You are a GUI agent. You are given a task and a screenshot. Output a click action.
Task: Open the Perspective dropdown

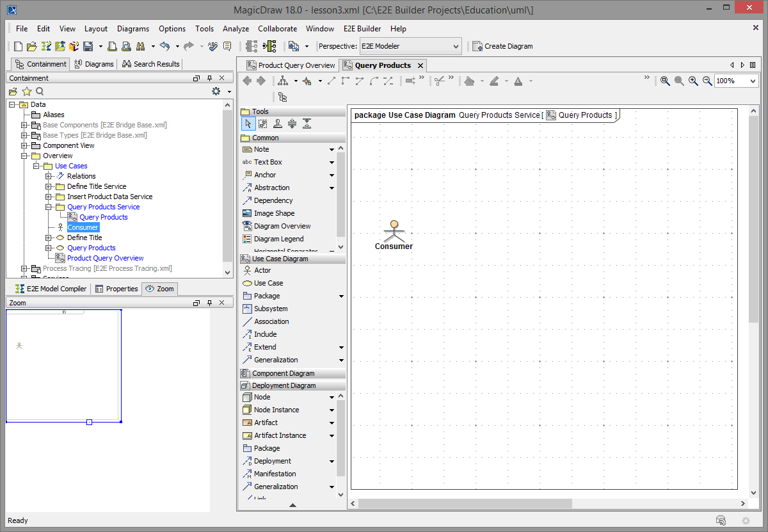click(x=456, y=45)
